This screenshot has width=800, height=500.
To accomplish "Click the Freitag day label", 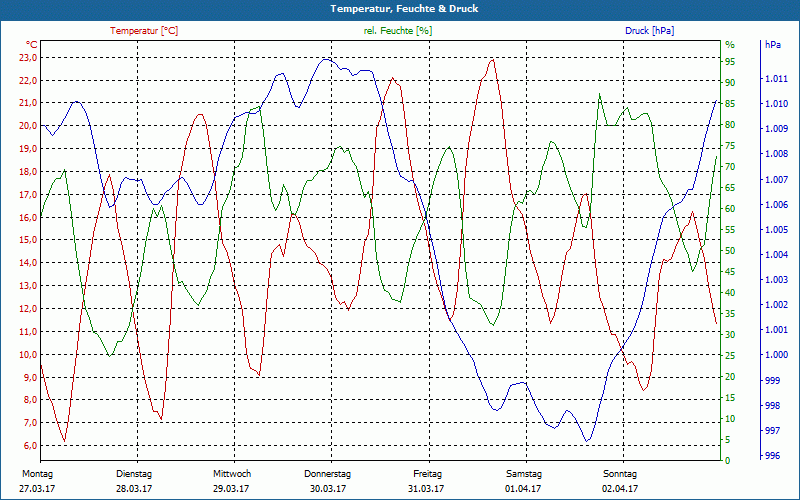I will coord(428,474).
